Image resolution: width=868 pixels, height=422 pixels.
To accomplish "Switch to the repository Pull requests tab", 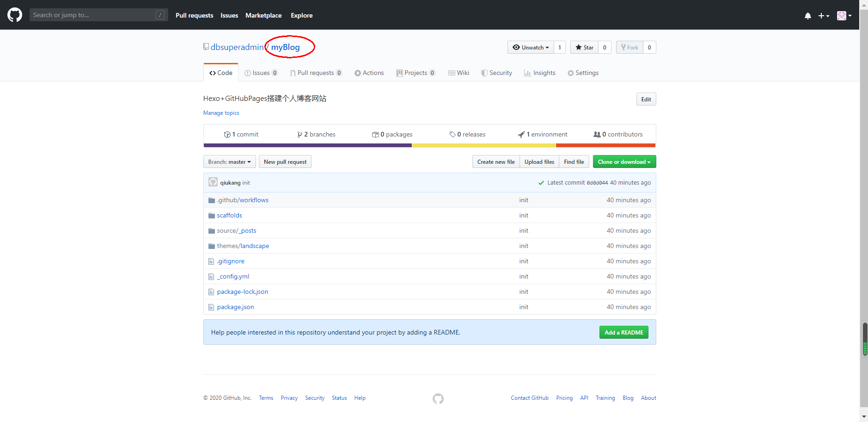I will pos(316,73).
